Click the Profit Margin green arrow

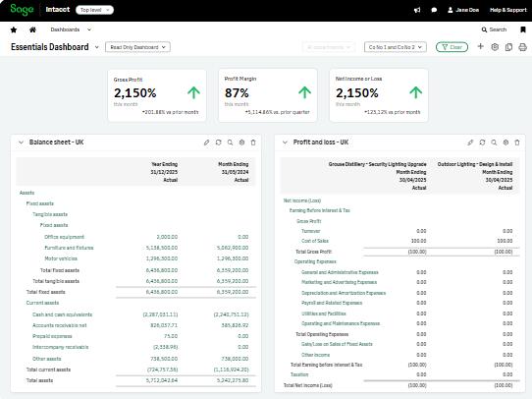tap(304, 92)
